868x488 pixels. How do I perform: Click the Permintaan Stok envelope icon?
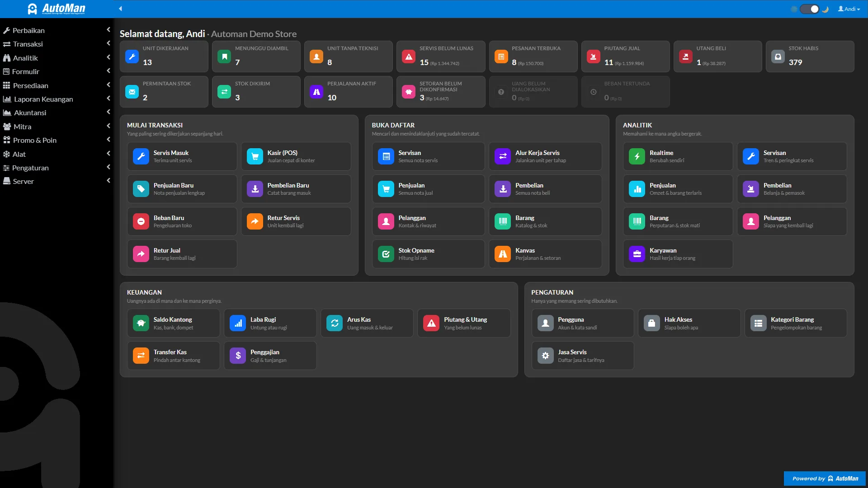tap(132, 92)
